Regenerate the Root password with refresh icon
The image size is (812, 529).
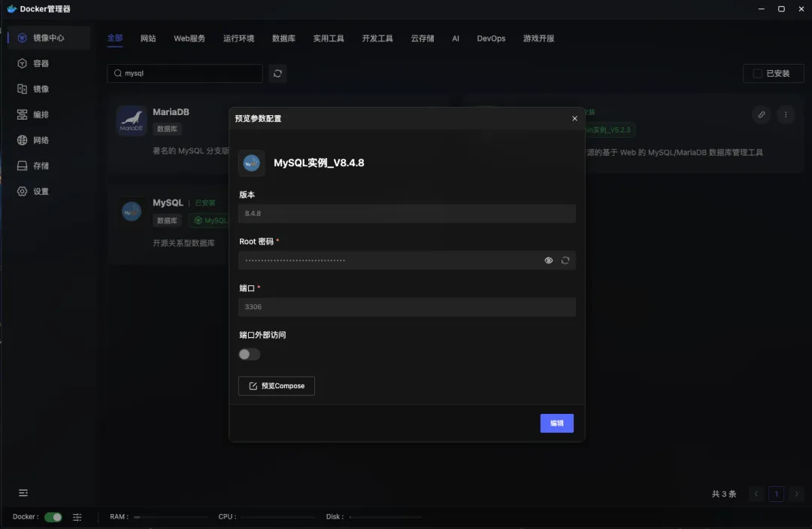coord(565,260)
